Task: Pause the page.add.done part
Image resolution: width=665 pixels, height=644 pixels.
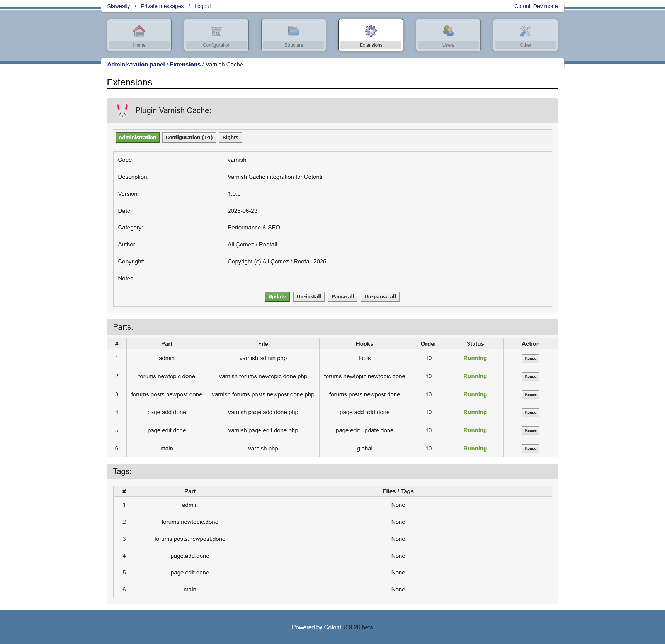Action: tap(531, 413)
